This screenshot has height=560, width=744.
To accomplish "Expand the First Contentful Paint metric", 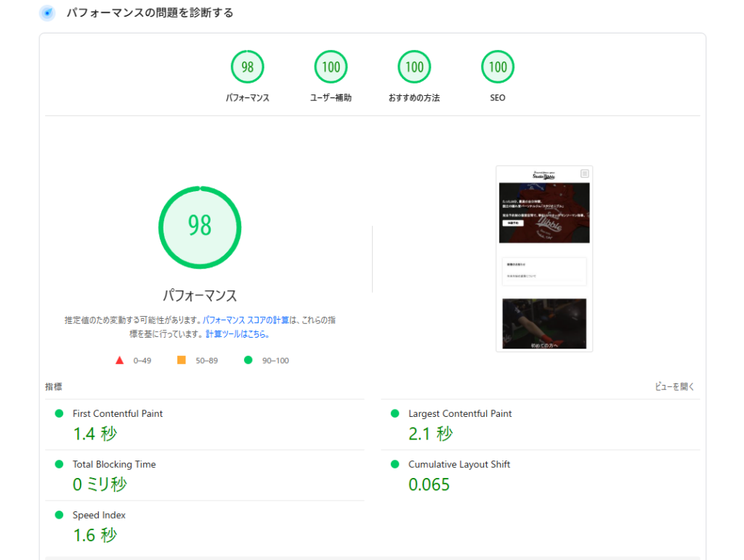I will point(118,413).
